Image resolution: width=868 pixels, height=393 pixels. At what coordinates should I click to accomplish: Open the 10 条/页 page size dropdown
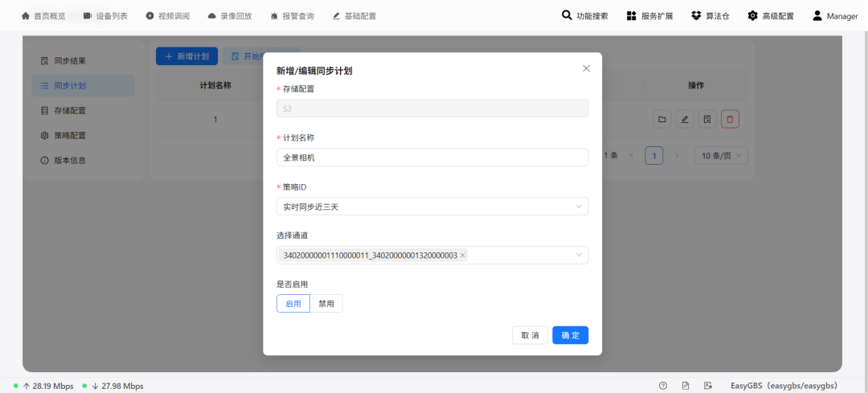tap(721, 156)
